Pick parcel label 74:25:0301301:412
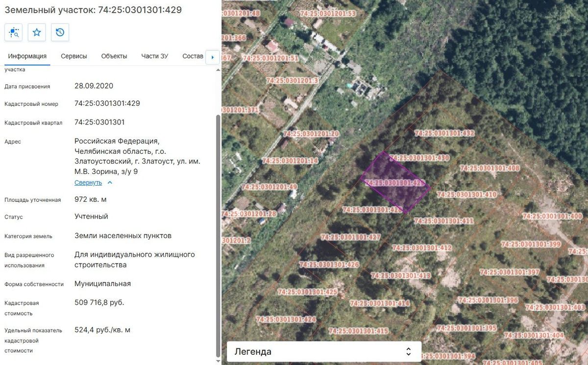The width and height of the screenshot is (588, 365). pyautogui.click(x=422, y=248)
